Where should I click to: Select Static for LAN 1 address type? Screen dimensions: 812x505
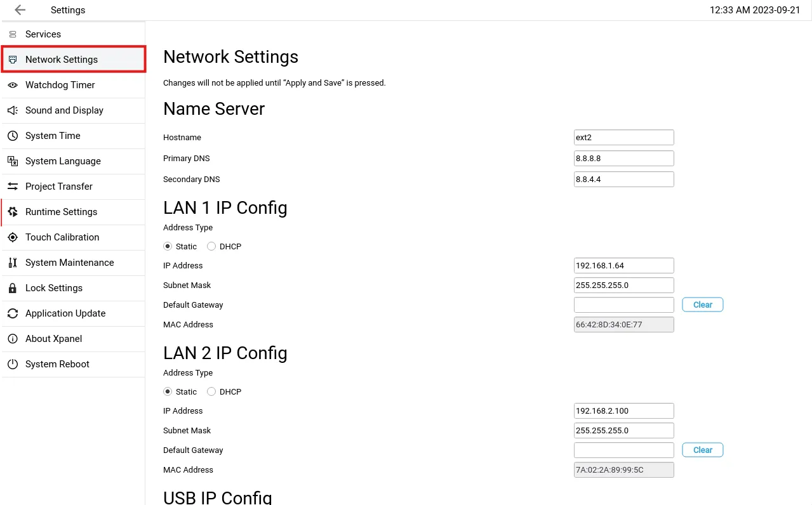pos(168,246)
